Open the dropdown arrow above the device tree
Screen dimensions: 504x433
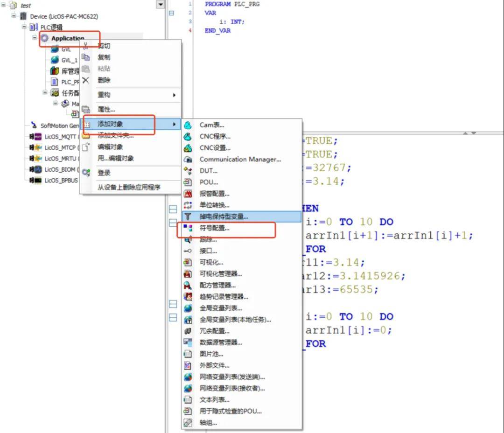(x=161, y=4)
